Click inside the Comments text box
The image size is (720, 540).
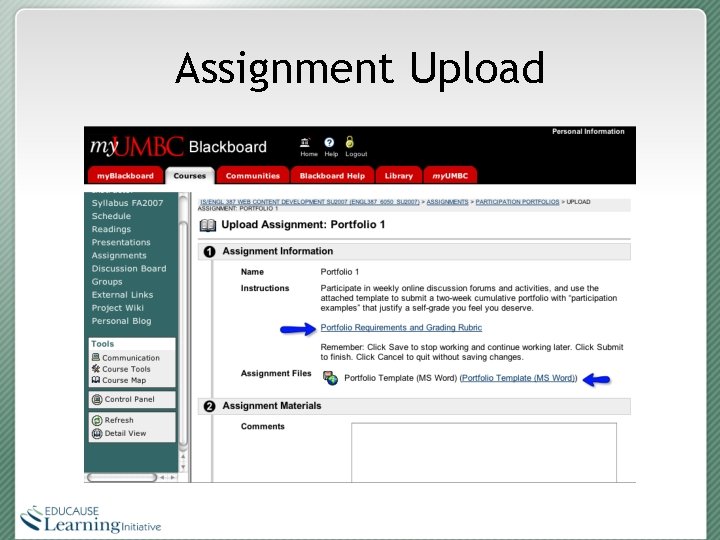(484, 452)
